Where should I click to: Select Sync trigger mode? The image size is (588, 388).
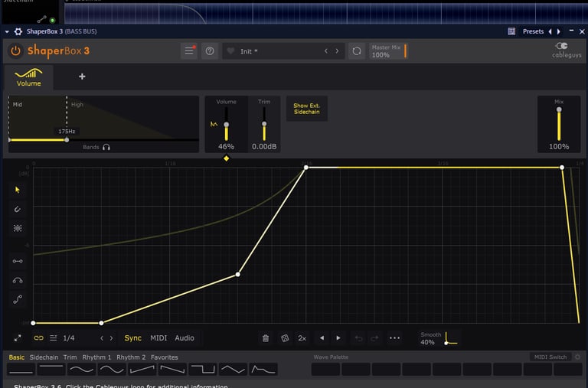point(132,338)
